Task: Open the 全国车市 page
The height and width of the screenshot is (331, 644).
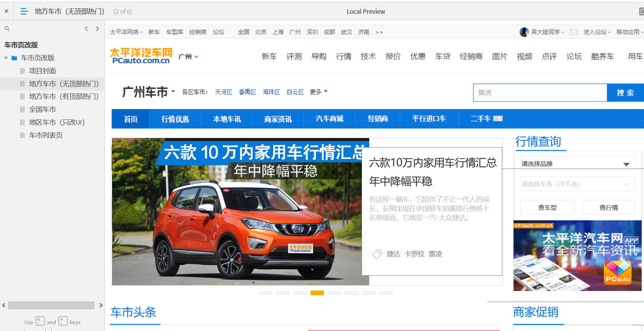Action: point(43,109)
